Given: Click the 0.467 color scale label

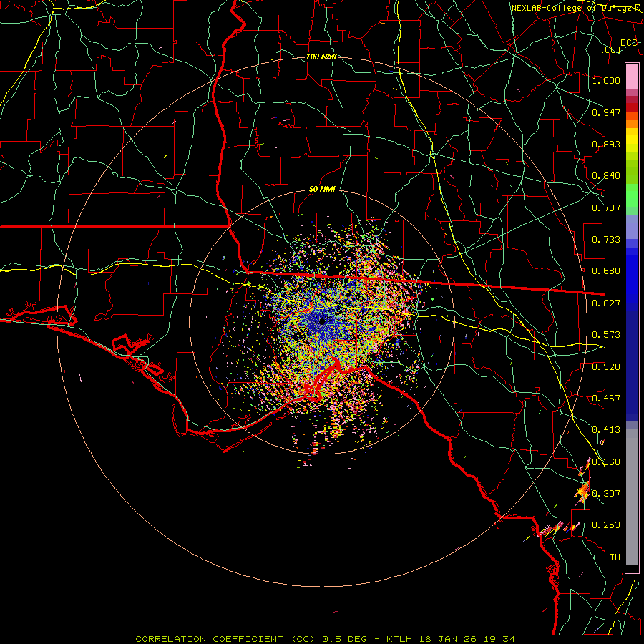Looking at the screenshot, I should tap(606, 399).
